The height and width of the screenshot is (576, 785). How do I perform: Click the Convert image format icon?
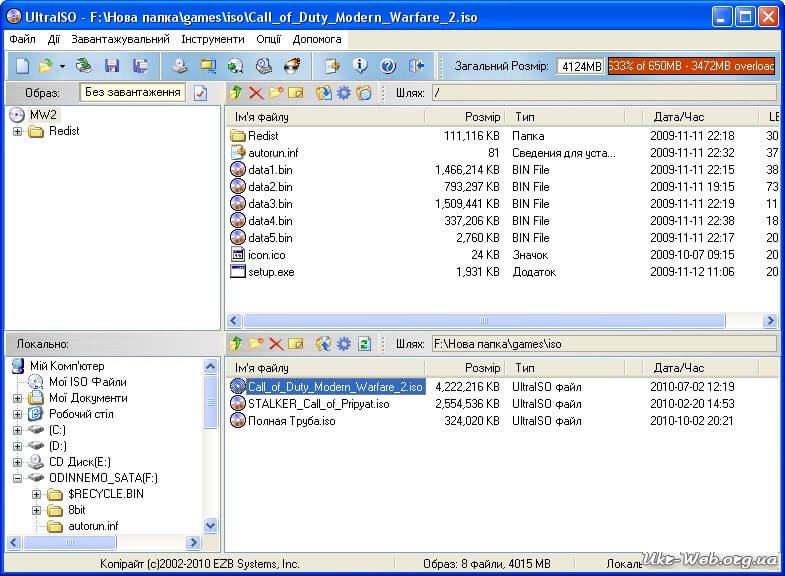point(236,66)
